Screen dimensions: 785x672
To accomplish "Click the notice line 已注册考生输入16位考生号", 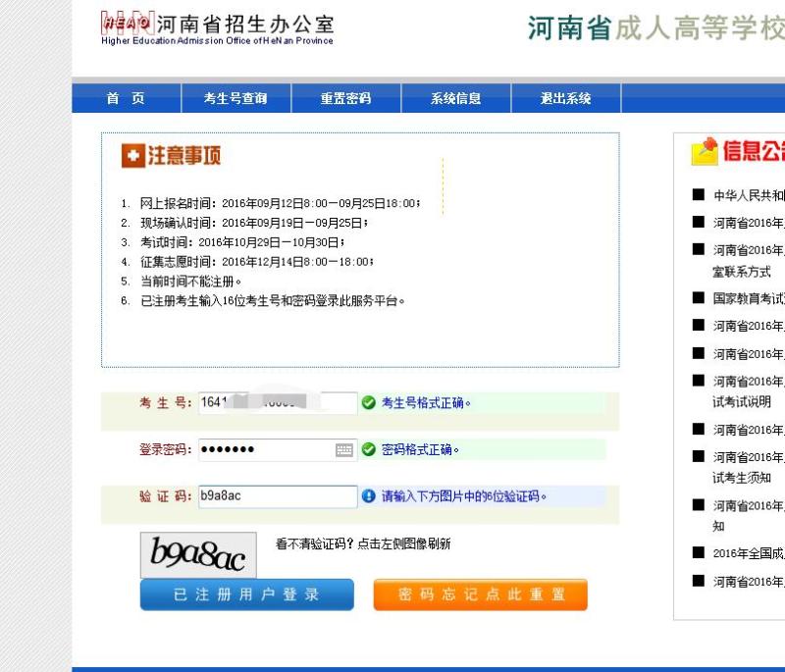I will 273,301.
